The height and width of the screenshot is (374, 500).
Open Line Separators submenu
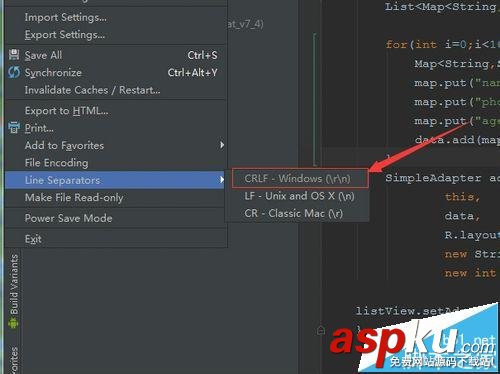coord(115,180)
